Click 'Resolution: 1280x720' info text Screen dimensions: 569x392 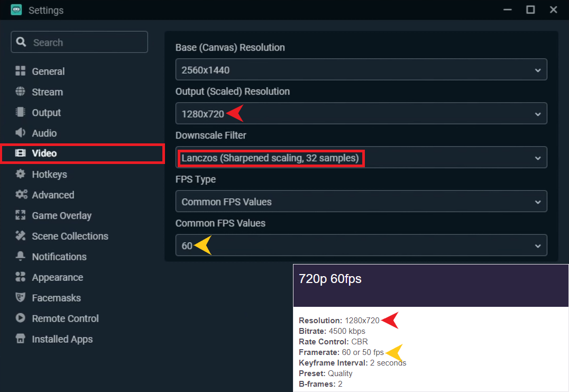coord(339,321)
